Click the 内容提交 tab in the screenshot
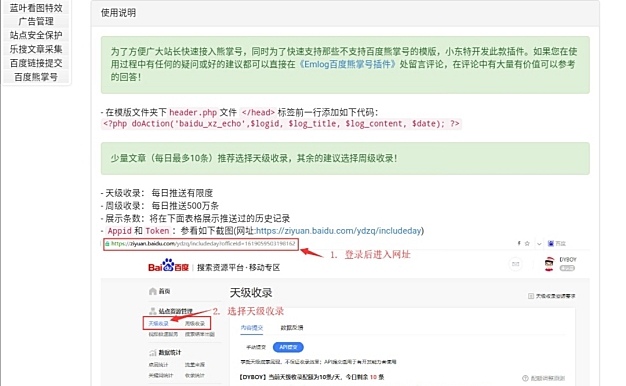 coord(252,328)
